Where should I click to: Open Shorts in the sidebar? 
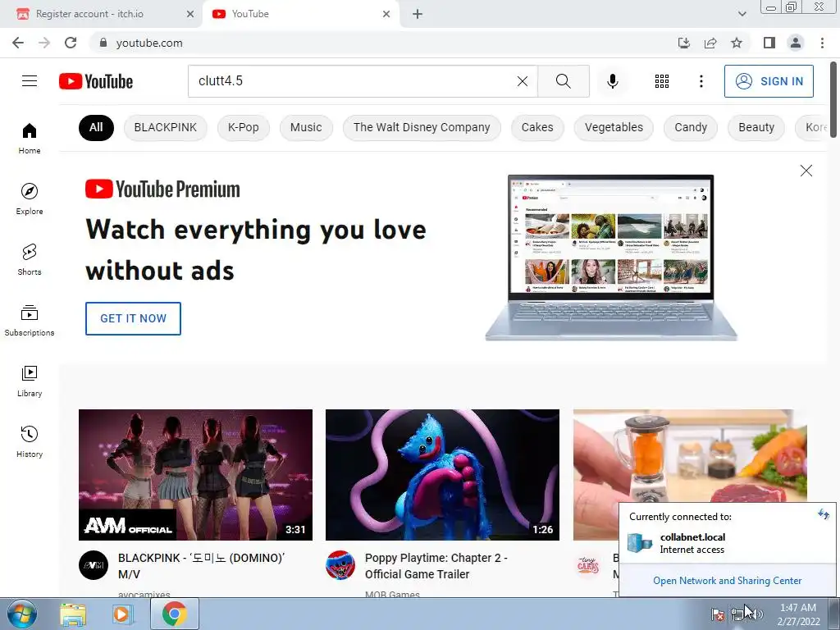pyautogui.click(x=30, y=260)
